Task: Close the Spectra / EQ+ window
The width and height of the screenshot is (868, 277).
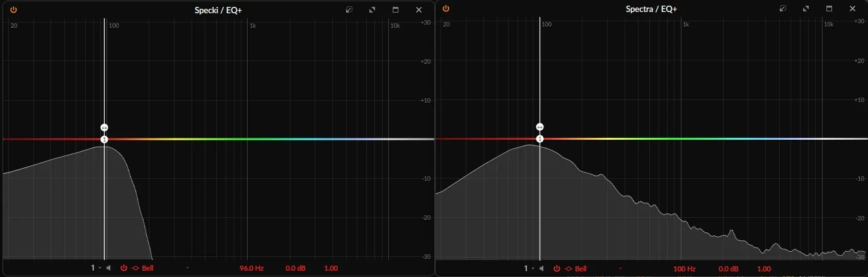Action: point(852,9)
